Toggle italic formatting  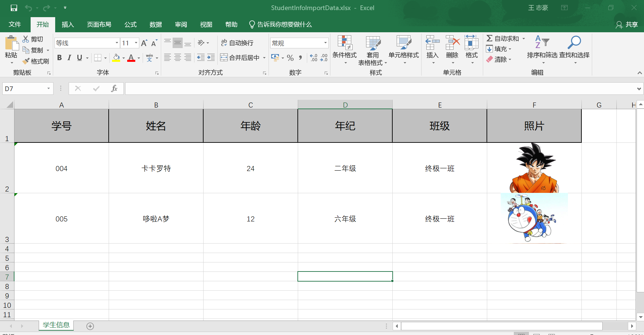(x=69, y=57)
